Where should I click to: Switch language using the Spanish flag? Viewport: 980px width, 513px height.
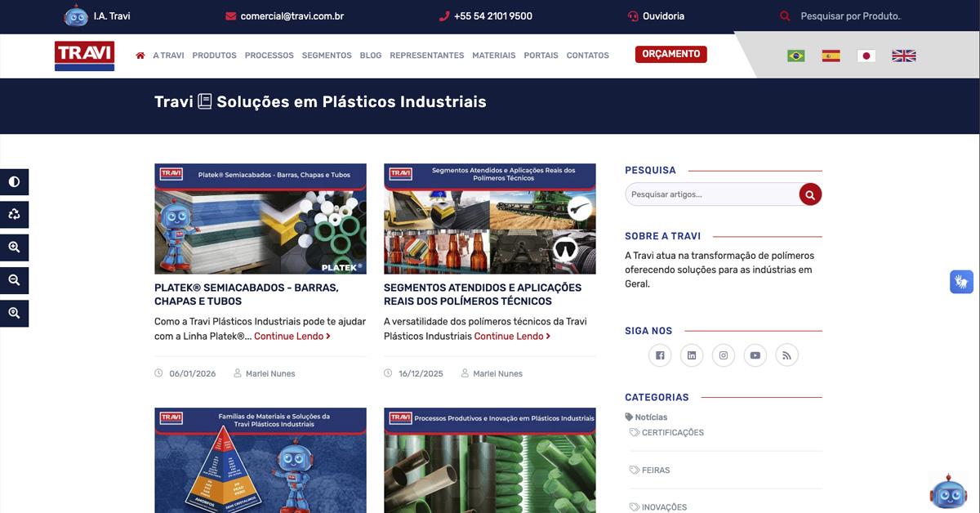[x=831, y=55]
